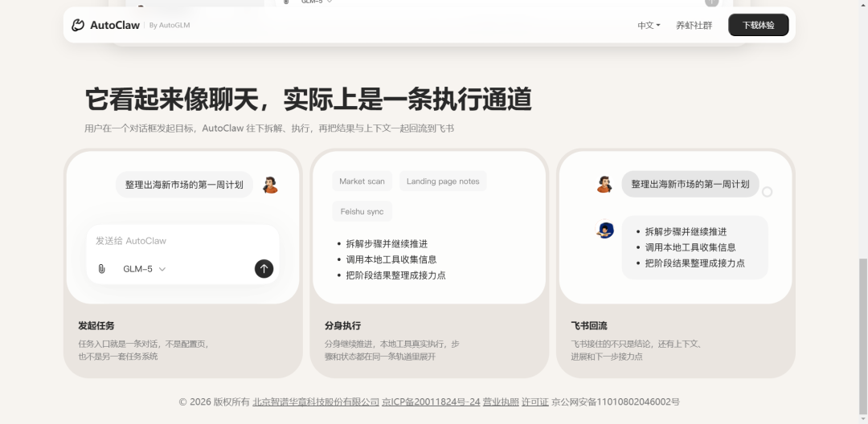
Task: Click 调用本地工具收集信息 in the middle card
Action: tap(391, 259)
